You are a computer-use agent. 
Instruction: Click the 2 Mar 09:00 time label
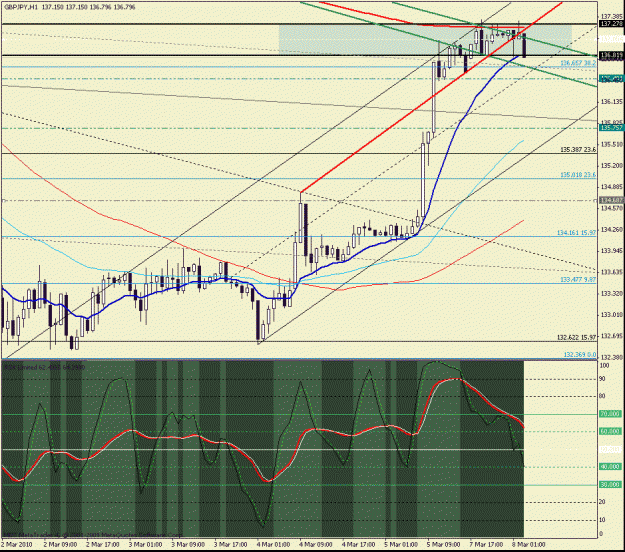tap(60, 544)
